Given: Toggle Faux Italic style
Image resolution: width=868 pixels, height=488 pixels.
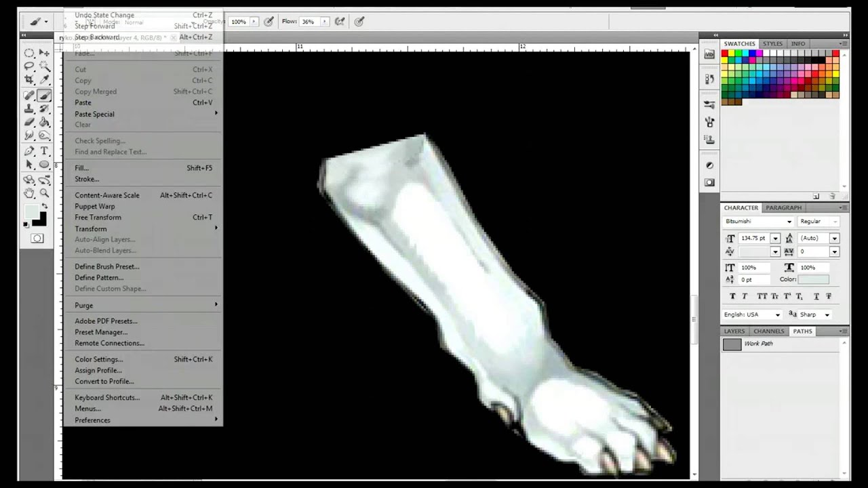Looking at the screenshot, I should (x=745, y=296).
